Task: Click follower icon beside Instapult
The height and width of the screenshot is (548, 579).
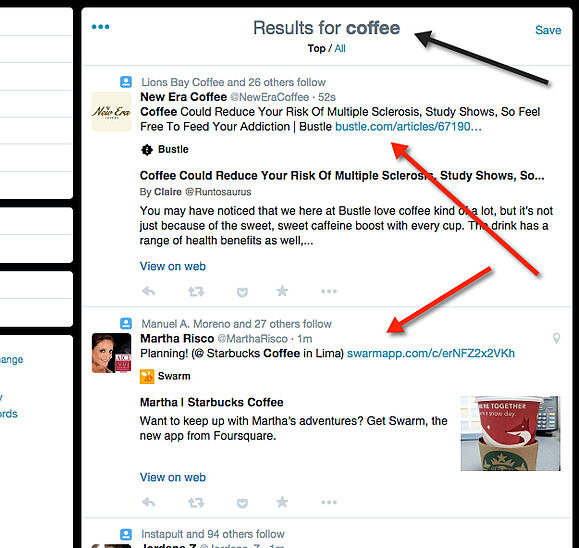Action: click(x=126, y=534)
